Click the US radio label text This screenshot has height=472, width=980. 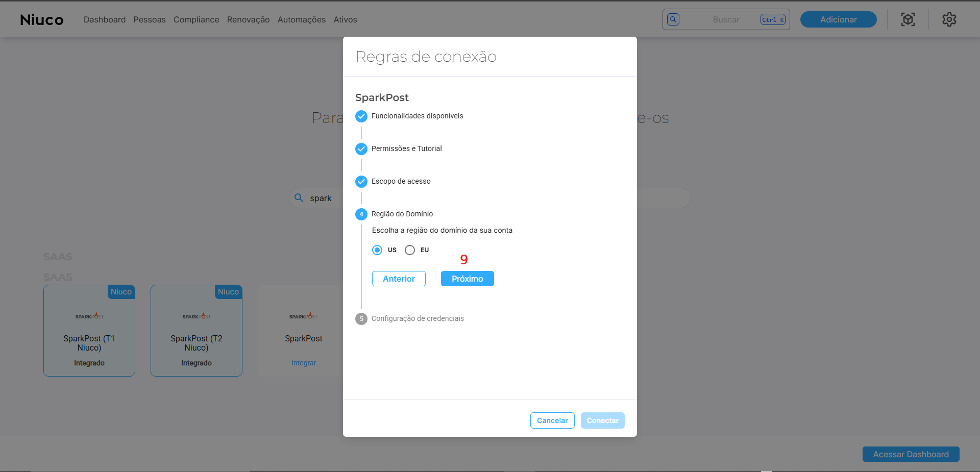coord(392,250)
